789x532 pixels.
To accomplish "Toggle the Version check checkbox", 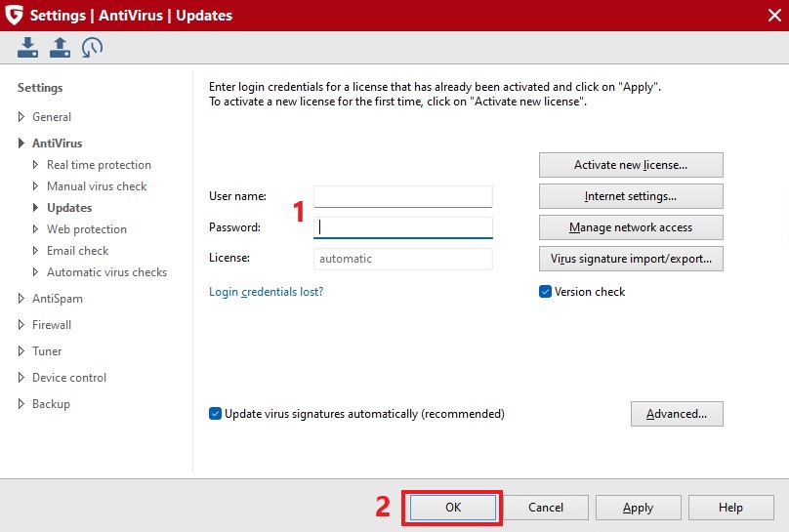I will (545, 292).
